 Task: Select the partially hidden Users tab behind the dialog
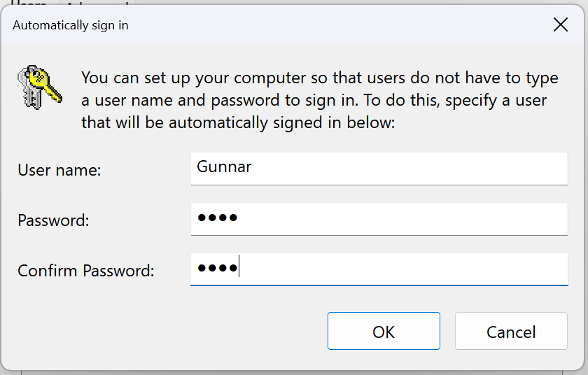tap(29, 3)
